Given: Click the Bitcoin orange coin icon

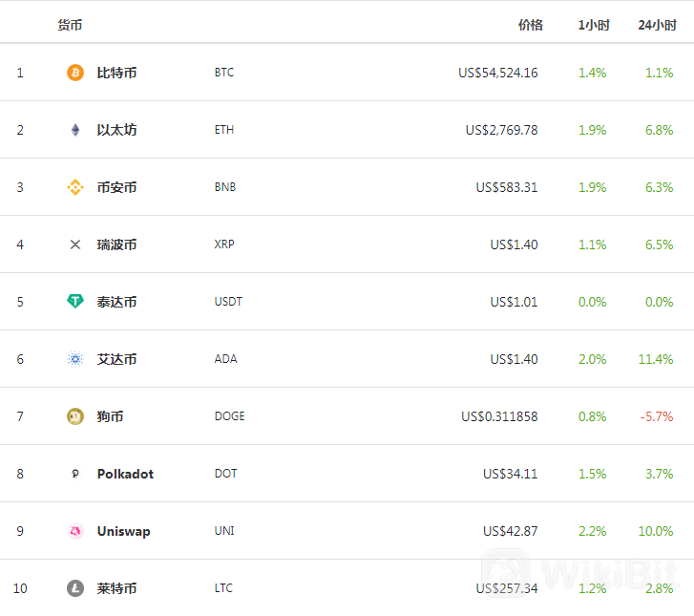Looking at the screenshot, I should [x=75, y=73].
